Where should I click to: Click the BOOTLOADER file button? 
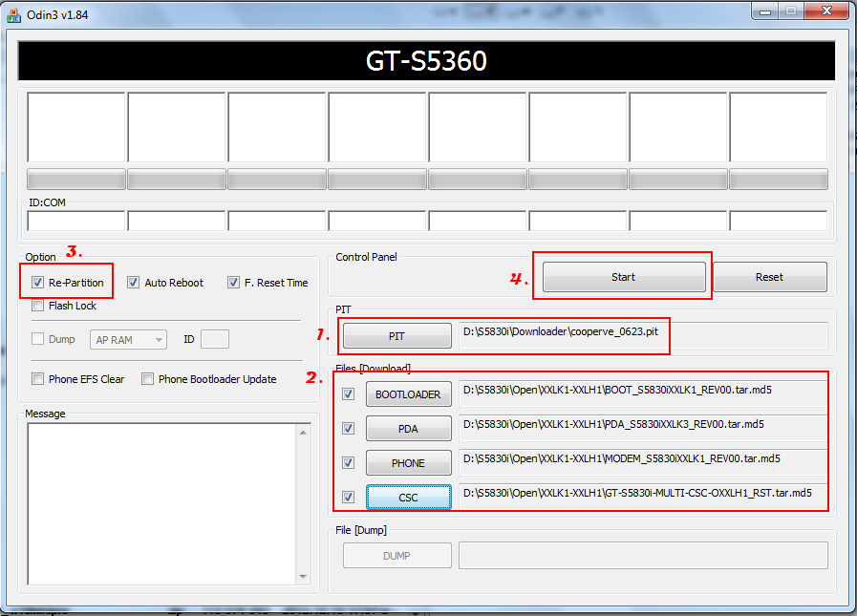(408, 394)
